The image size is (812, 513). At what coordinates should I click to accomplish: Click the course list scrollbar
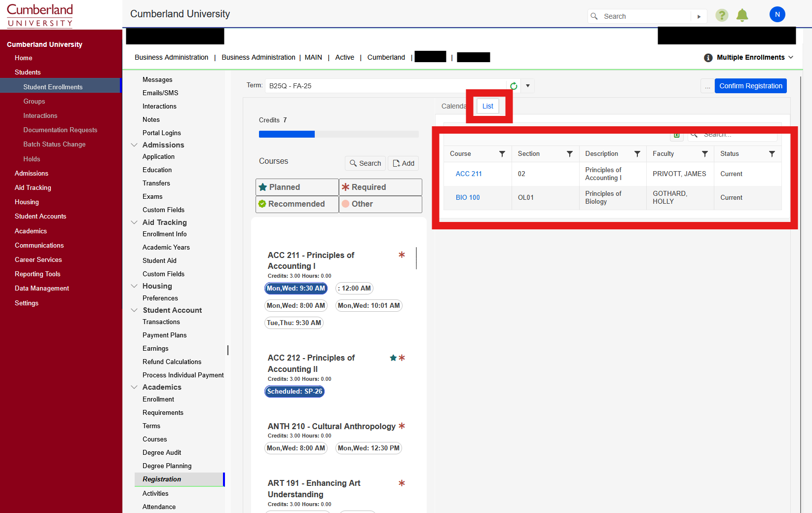pyautogui.click(x=417, y=258)
